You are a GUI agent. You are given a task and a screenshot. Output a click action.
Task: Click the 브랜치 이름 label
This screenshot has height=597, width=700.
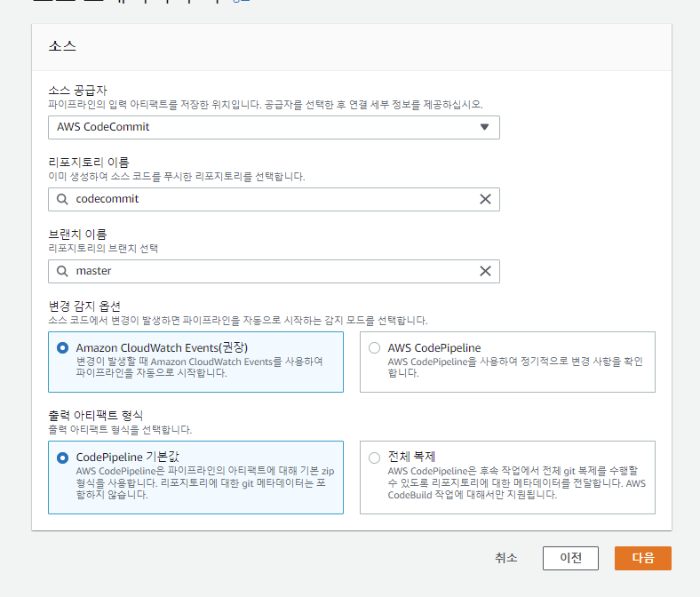tap(77, 235)
